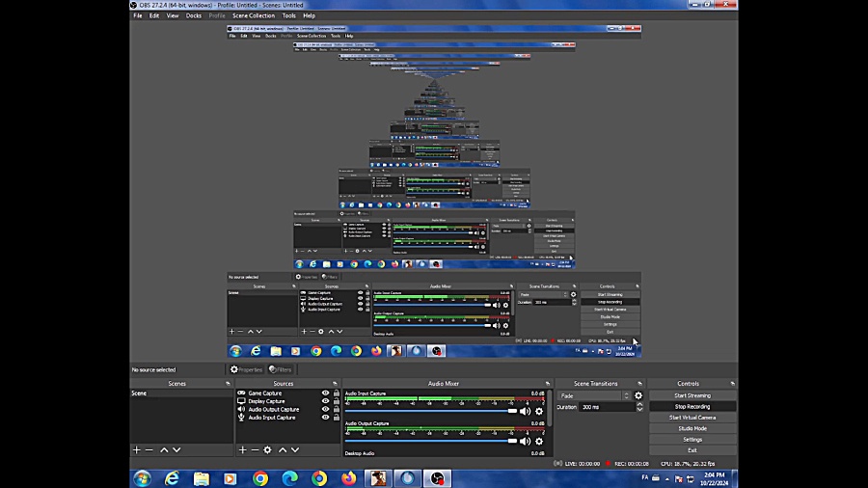Add a new scene with the plus icon

137,449
